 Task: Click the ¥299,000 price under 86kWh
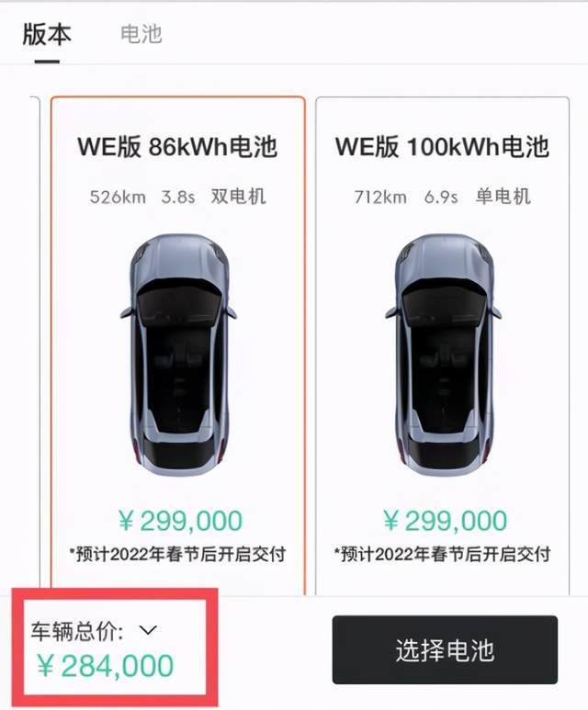[180, 521]
